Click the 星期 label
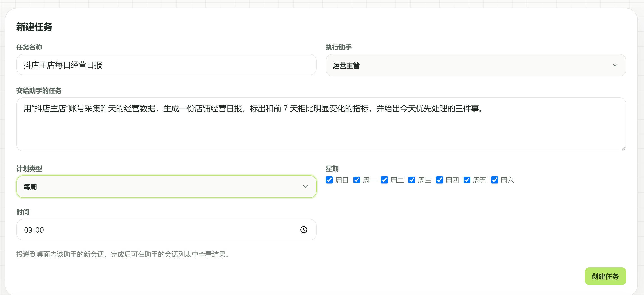This screenshot has width=644, height=295. [x=332, y=169]
